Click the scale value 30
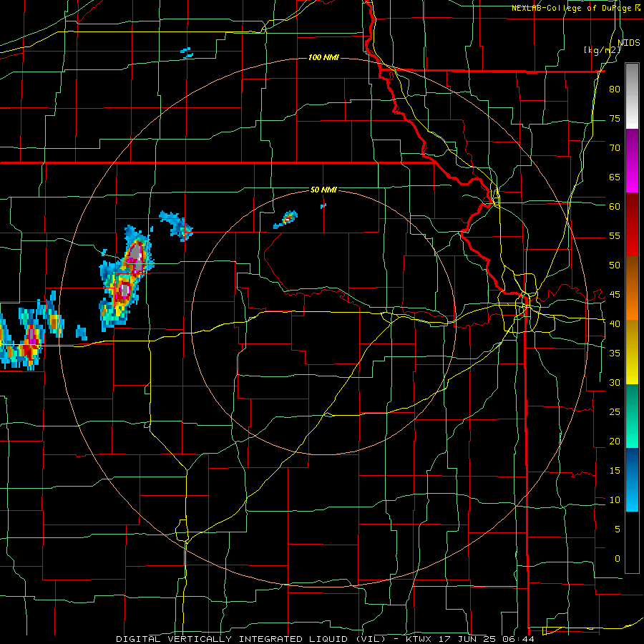The height and width of the screenshot is (644, 644). click(x=615, y=382)
